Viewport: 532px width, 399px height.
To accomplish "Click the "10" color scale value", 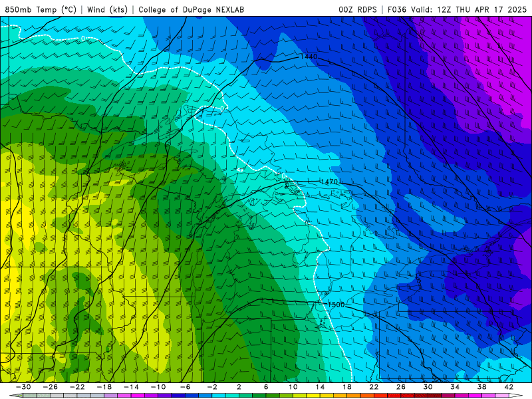I will click(x=293, y=387).
